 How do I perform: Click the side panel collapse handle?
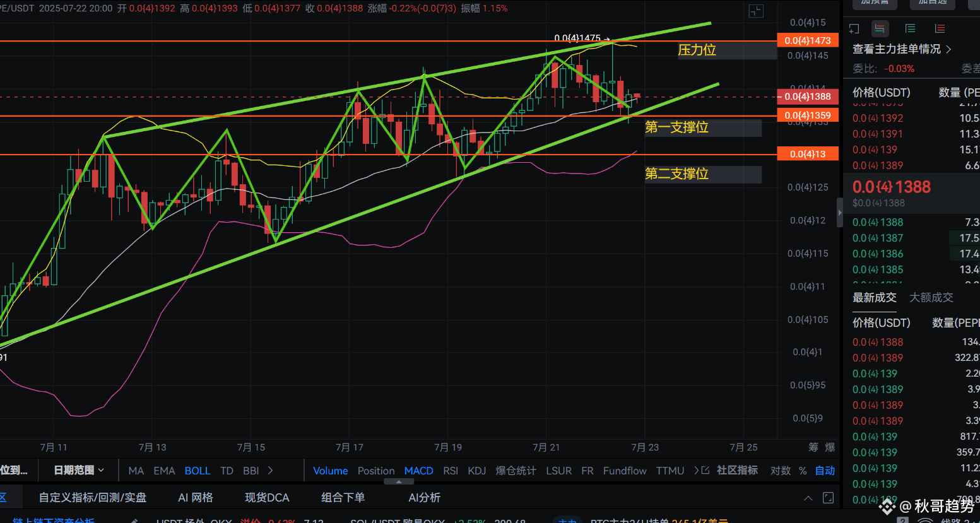click(839, 213)
